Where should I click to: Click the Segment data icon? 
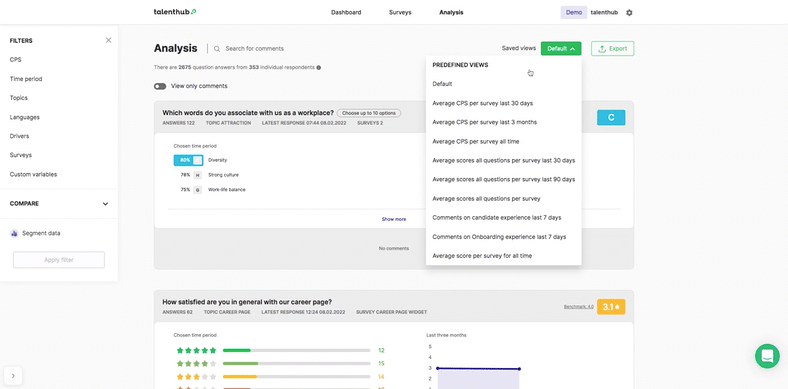pos(14,233)
